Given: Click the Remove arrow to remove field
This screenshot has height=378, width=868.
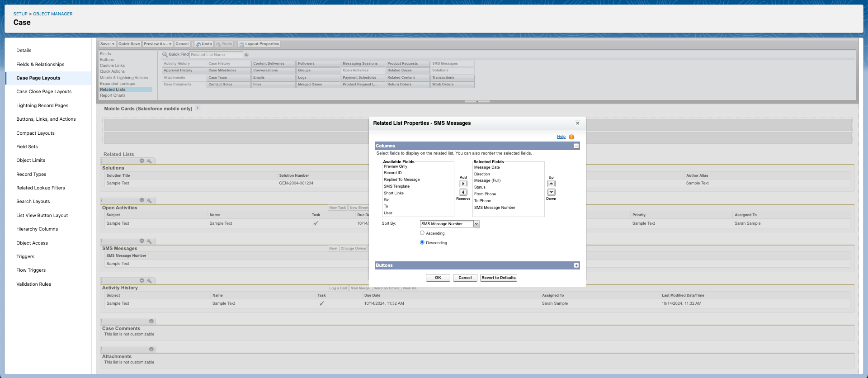Looking at the screenshot, I should tap(463, 192).
